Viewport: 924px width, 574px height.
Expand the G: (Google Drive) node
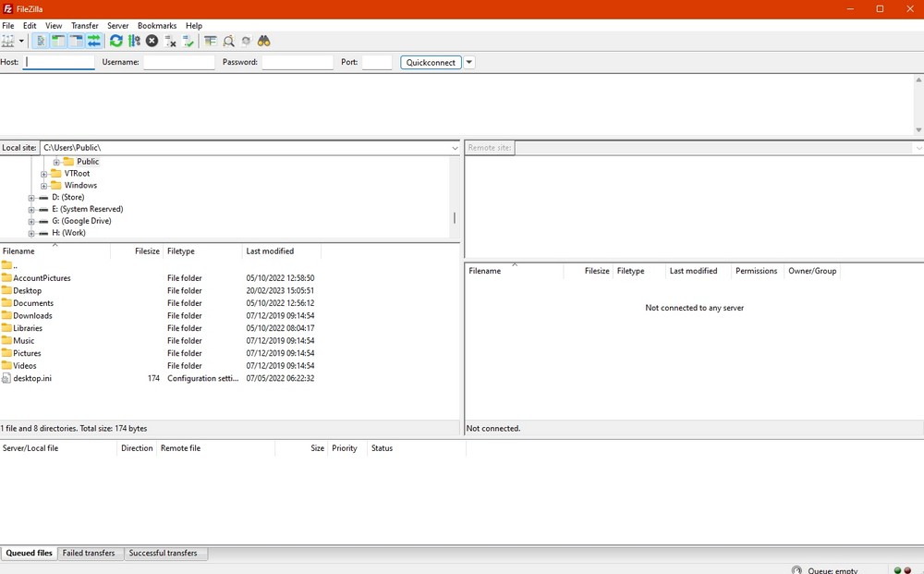click(x=31, y=221)
